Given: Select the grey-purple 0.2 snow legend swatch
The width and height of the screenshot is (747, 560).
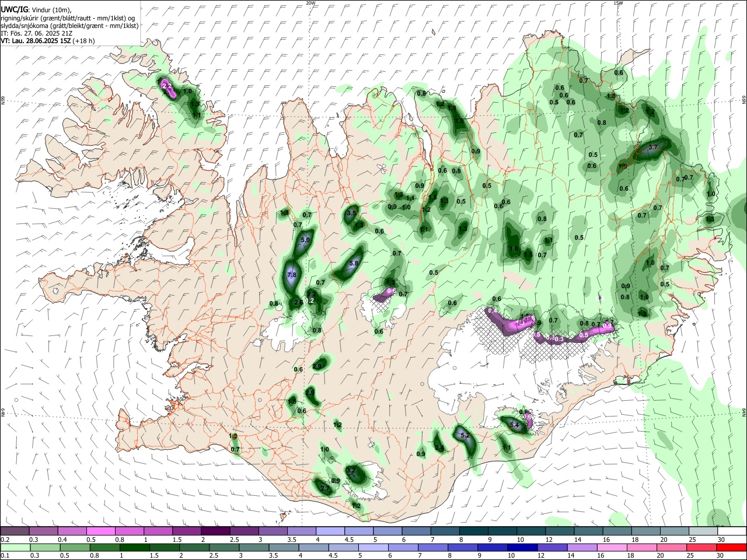Looking at the screenshot, I should pos(15,531).
